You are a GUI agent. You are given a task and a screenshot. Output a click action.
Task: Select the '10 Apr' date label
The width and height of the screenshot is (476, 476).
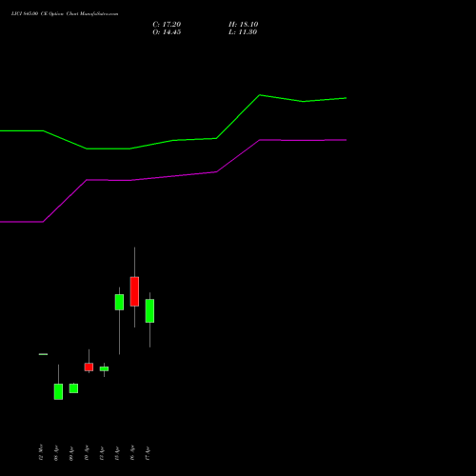(x=87, y=453)
